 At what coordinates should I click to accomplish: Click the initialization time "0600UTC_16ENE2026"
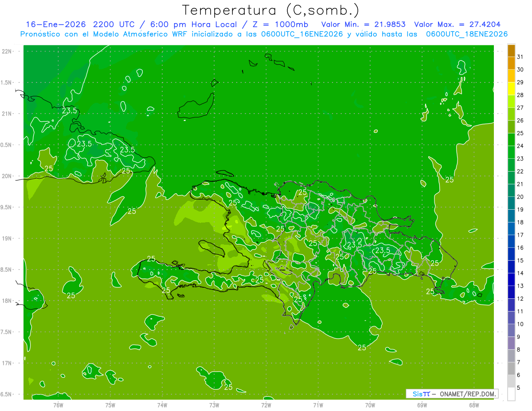point(301,34)
